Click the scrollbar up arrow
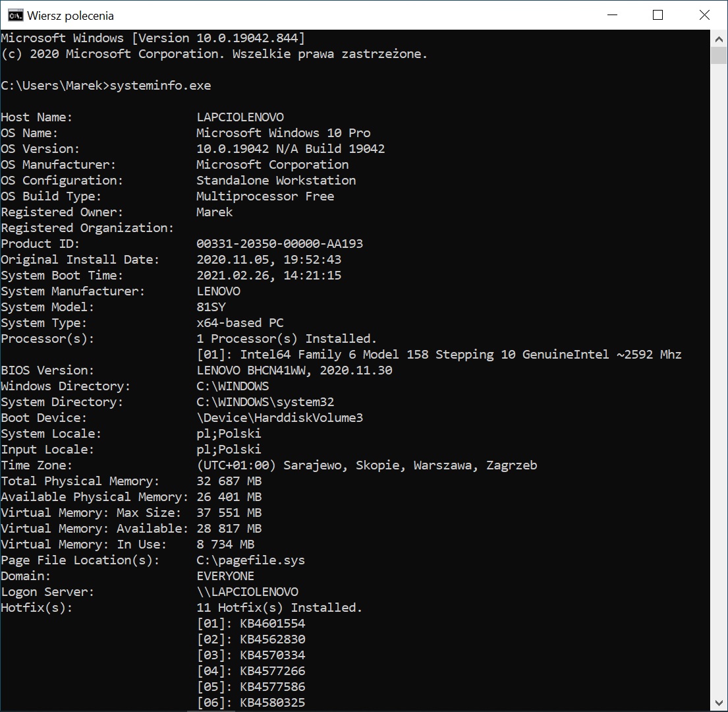Screen dimensions: 728x712 (718, 38)
